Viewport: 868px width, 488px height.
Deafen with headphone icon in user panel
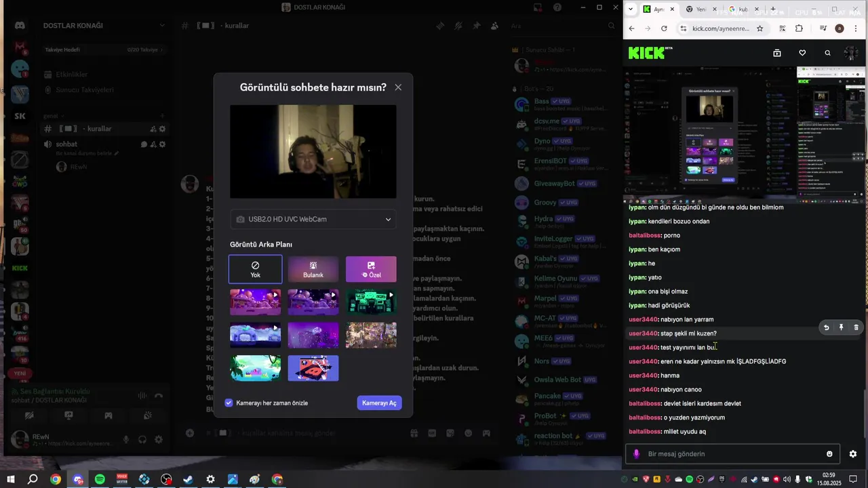coord(142,439)
